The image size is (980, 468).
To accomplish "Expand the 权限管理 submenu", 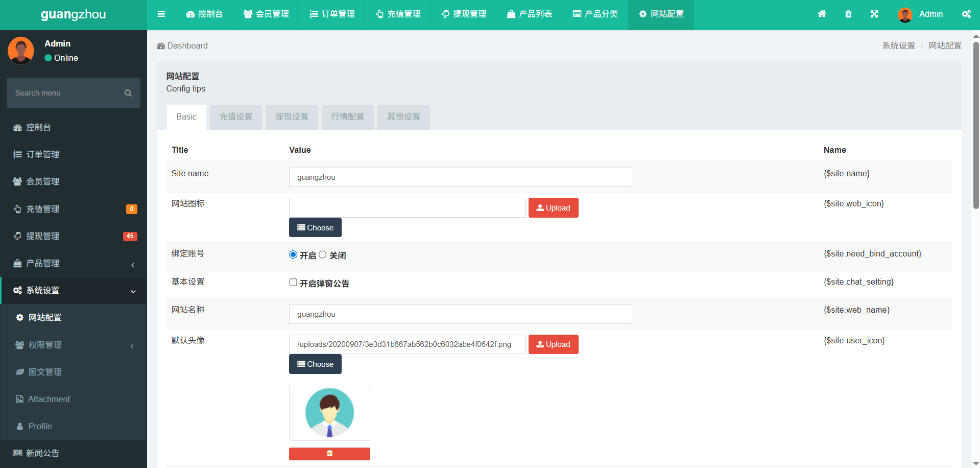I will [x=74, y=345].
